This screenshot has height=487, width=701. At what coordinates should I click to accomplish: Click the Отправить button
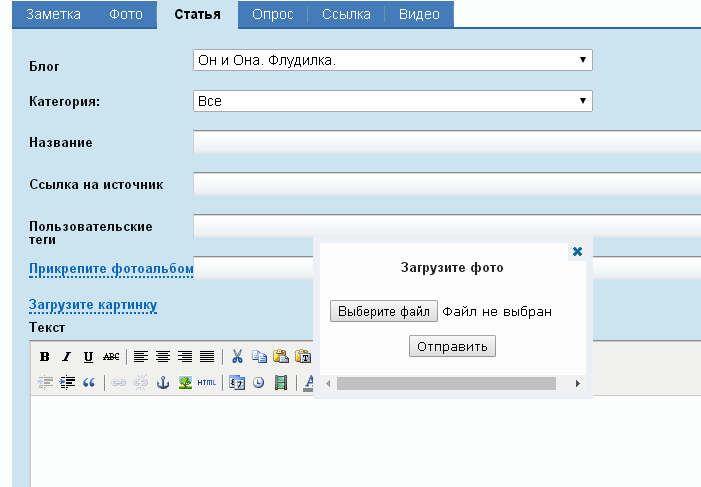point(452,346)
